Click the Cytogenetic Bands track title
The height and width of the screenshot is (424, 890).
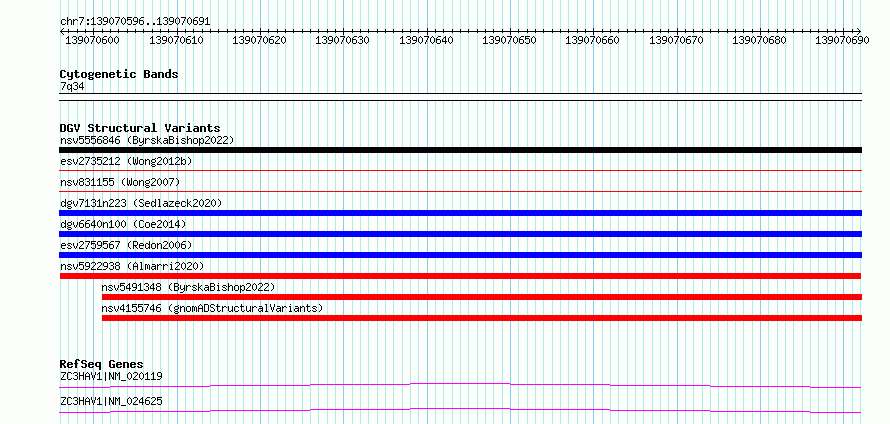[119, 74]
